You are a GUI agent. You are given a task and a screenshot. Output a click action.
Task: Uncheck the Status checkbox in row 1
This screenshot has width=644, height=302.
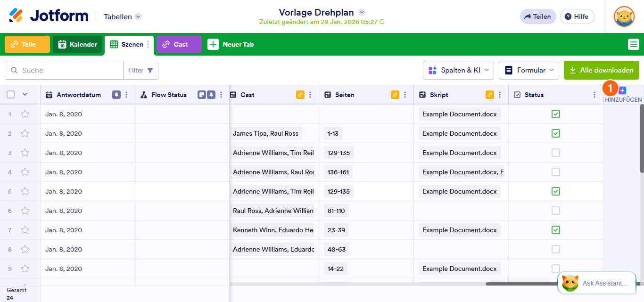coord(556,114)
